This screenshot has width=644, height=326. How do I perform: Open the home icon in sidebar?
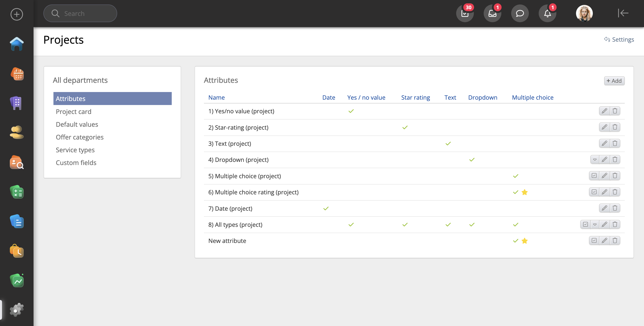tap(17, 44)
